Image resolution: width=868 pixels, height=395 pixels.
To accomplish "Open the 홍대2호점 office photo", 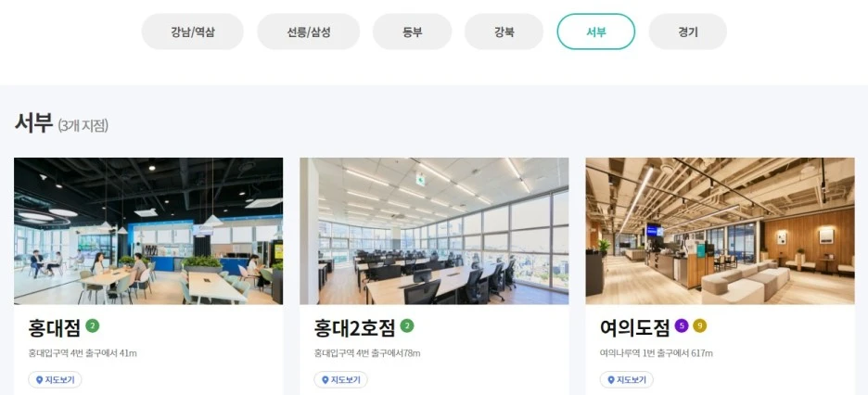I will click(434, 231).
